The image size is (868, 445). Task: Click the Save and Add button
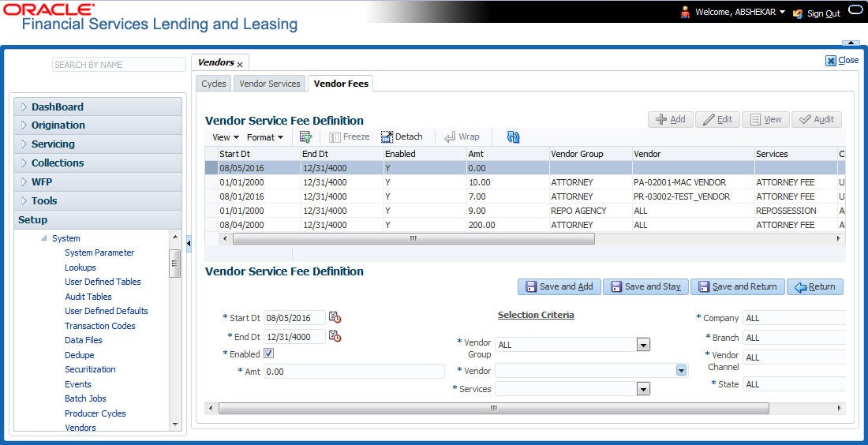559,286
